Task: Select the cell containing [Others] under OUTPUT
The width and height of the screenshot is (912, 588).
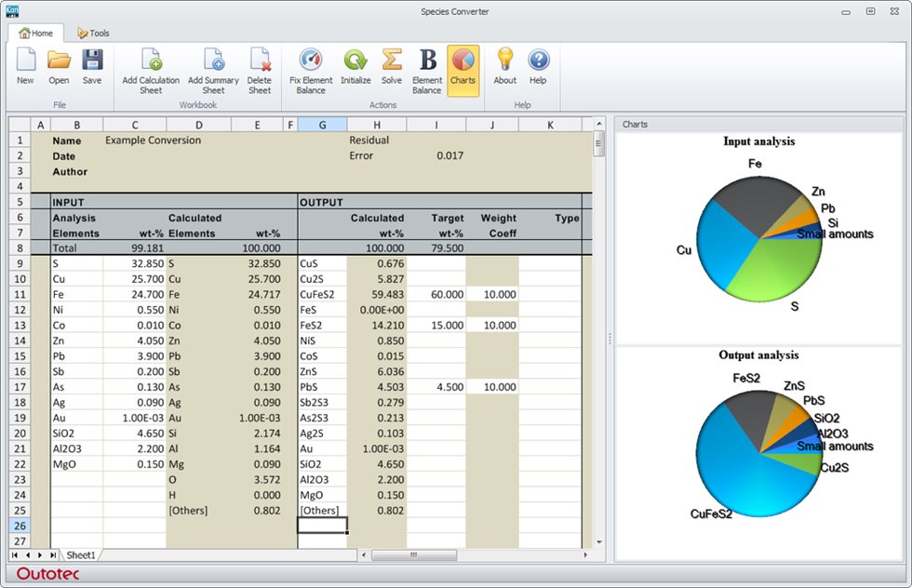Action: [x=321, y=510]
